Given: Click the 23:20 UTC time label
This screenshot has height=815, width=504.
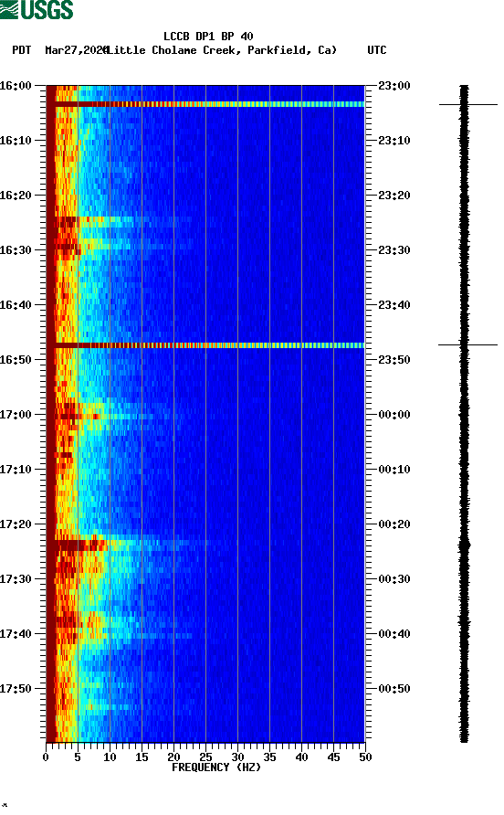Looking at the screenshot, I should (x=394, y=196).
